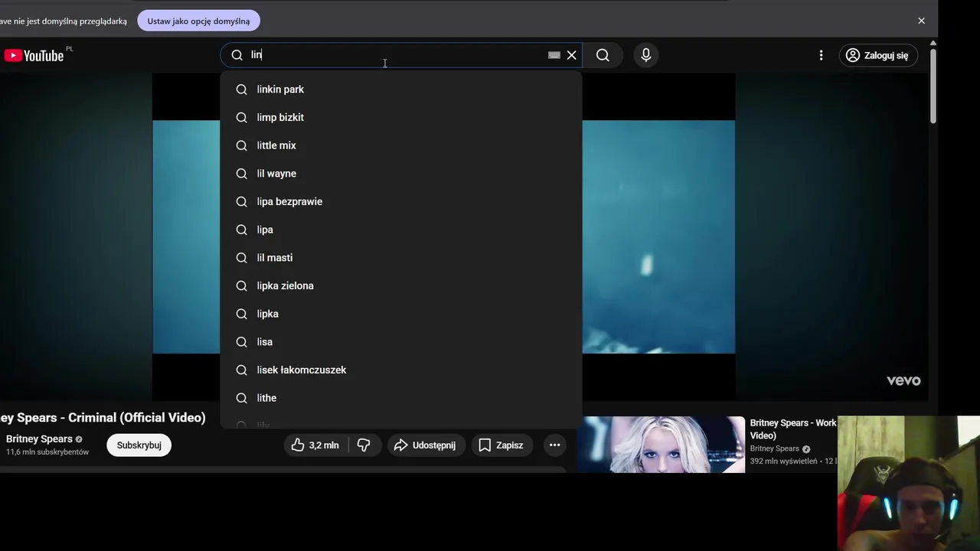This screenshot has height=551, width=980.
Task: Select the 'linkin park' suggestion
Action: [401, 90]
